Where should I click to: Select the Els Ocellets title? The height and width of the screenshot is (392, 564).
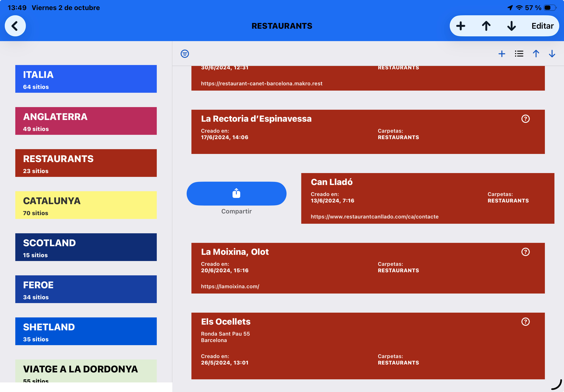[x=226, y=322]
